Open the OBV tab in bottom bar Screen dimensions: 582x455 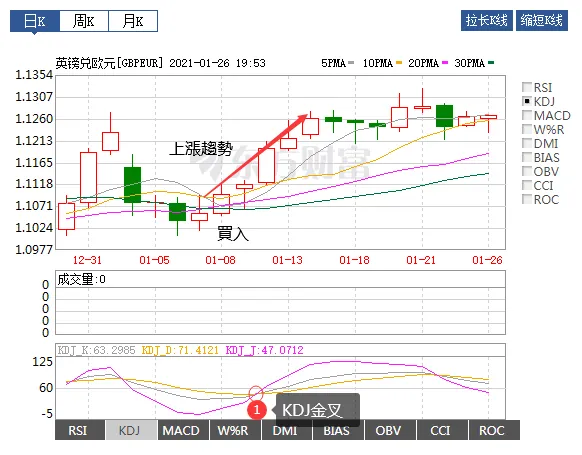[x=390, y=430]
